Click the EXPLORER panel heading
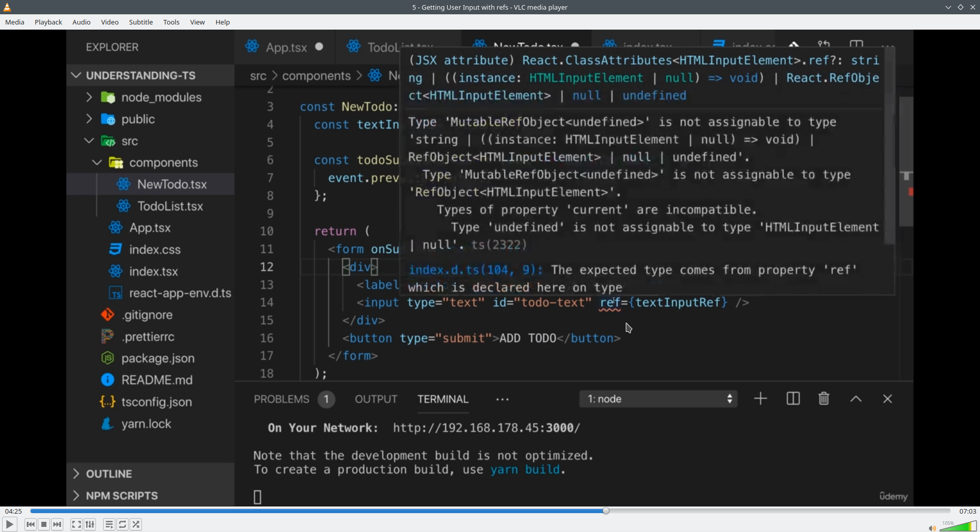This screenshot has width=980, height=532. 112,47
